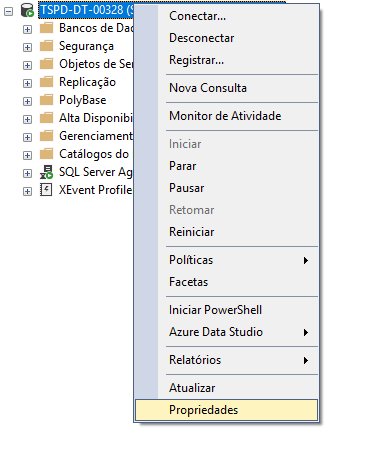The height and width of the screenshot is (449, 390).
Task: Select the PolyBase tree label
Action: tap(83, 100)
